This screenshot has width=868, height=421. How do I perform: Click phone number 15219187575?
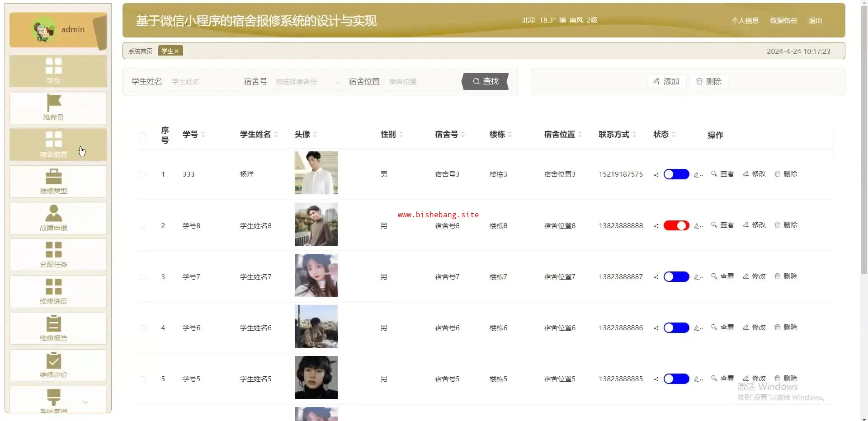[621, 174]
